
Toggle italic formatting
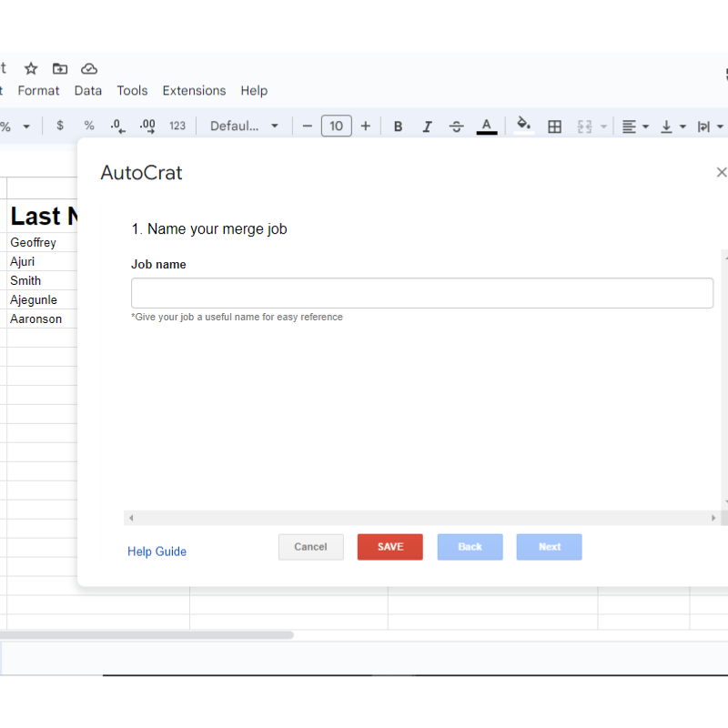click(427, 126)
